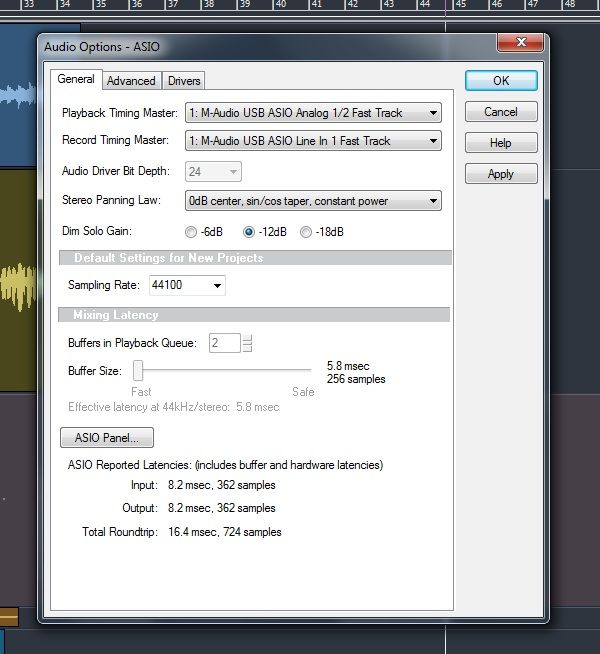Confirm settings with the OK button
The width and height of the screenshot is (600, 654).
pos(500,81)
